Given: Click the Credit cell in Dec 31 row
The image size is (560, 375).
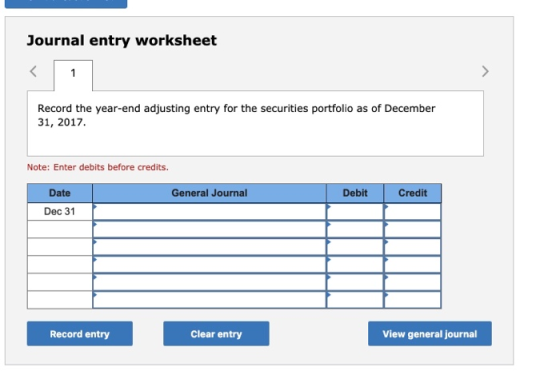Looking at the screenshot, I should [x=412, y=211].
